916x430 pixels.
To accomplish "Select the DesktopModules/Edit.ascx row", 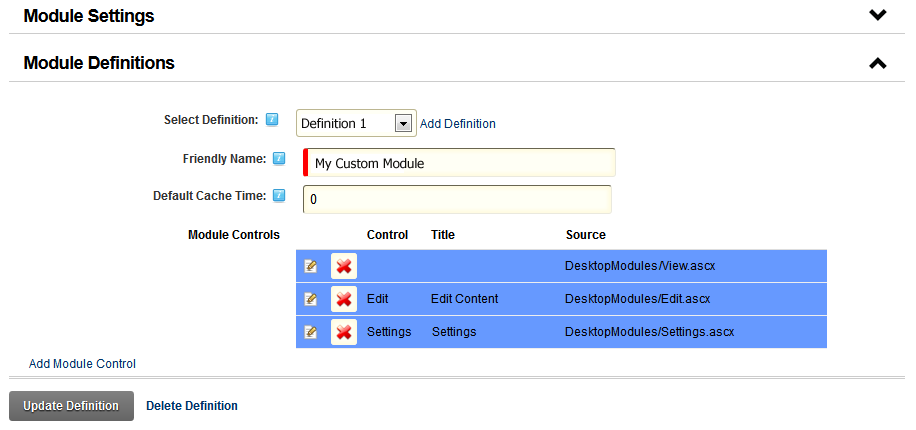I will pyautogui.click(x=561, y=299).
